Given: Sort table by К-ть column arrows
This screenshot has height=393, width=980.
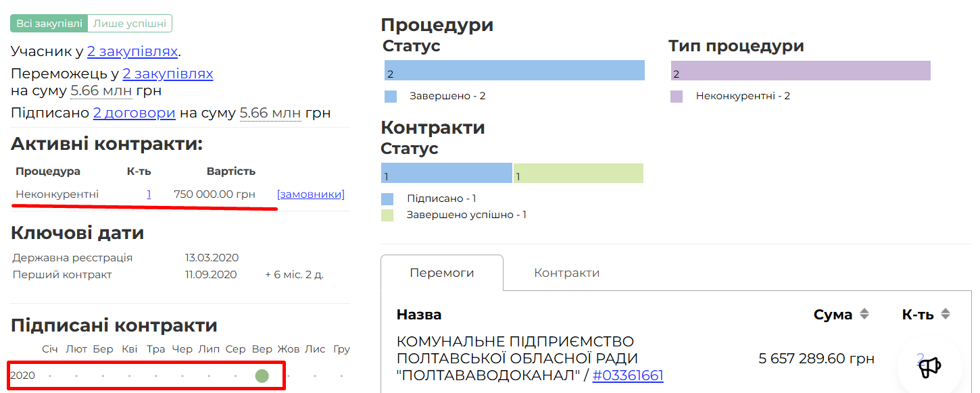Looking at the screenshot, I should pos(946,314).
